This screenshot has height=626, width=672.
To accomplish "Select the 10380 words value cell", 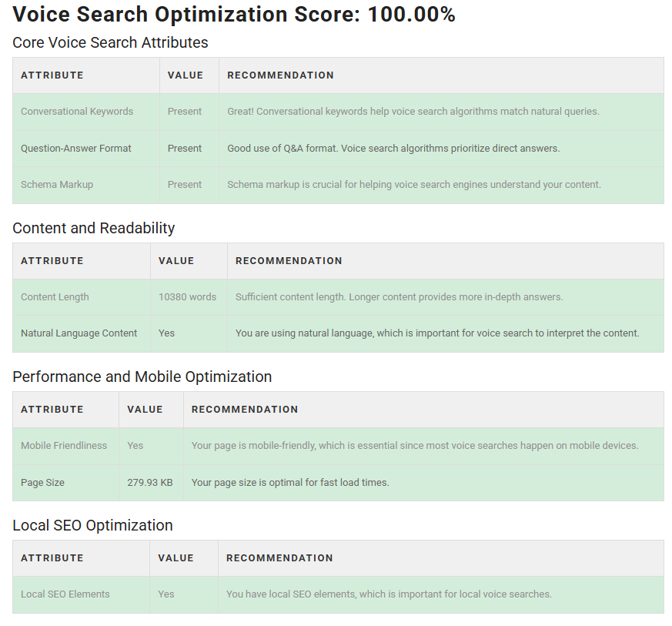I will [187, 297].
